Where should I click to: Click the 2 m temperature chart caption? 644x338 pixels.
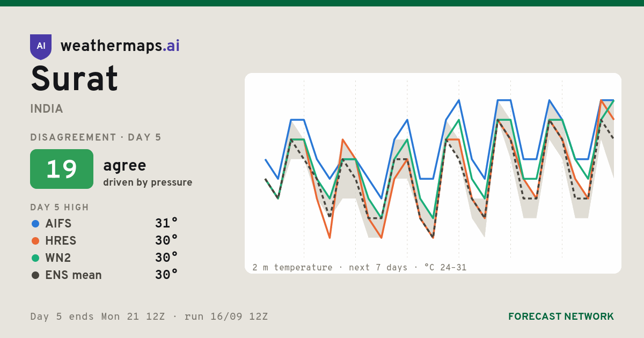(x=359, y=267)
